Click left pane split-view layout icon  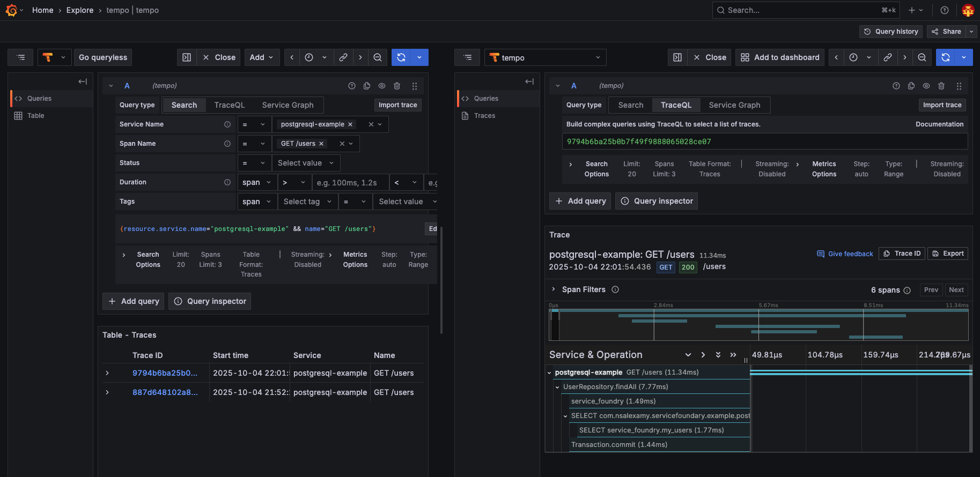click(x=187, y=57)
